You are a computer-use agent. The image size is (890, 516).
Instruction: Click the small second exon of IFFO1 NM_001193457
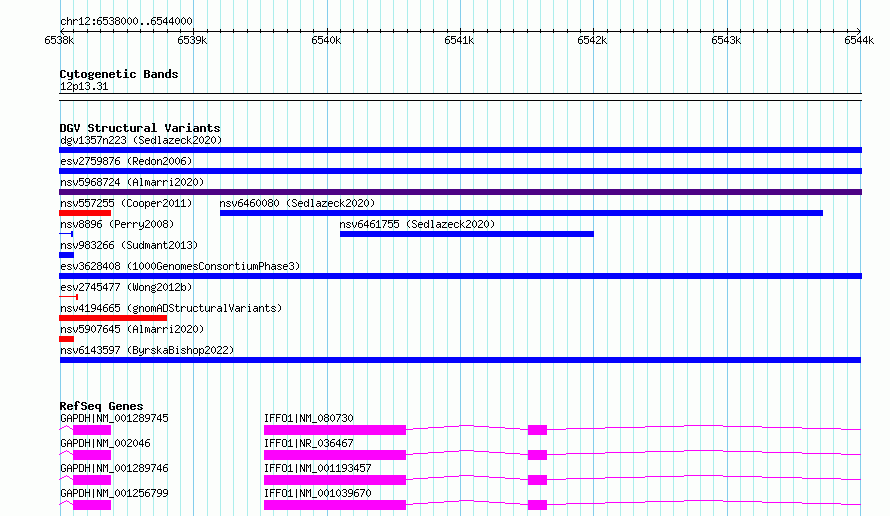point(538,480)
